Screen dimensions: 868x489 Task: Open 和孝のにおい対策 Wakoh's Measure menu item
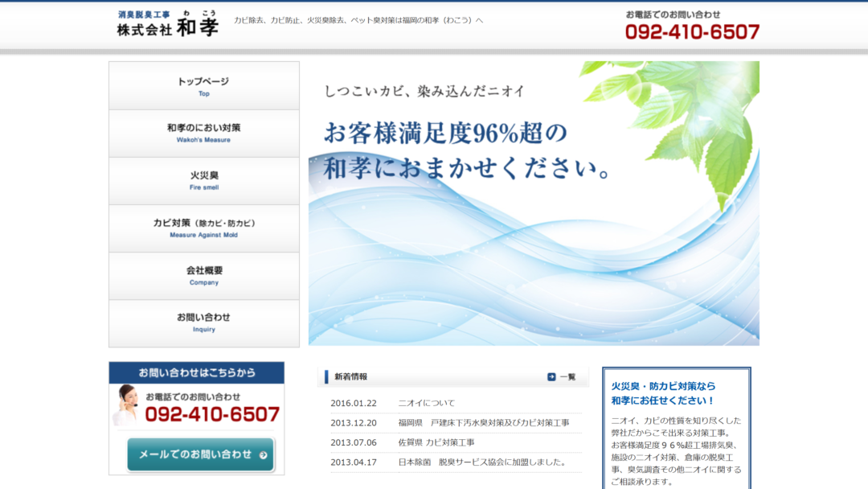(x=203, y=134)
